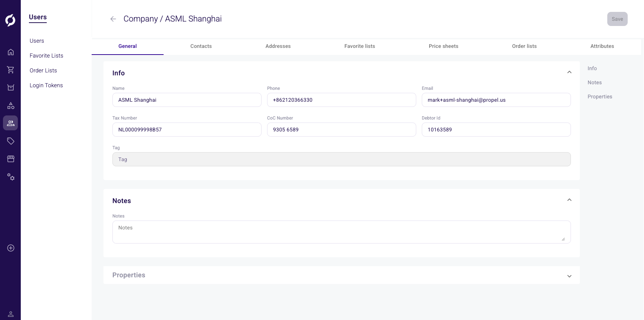Jump to Properties anchor link
This screenshot has height=320, width=644.
click(x=600, y=97)
